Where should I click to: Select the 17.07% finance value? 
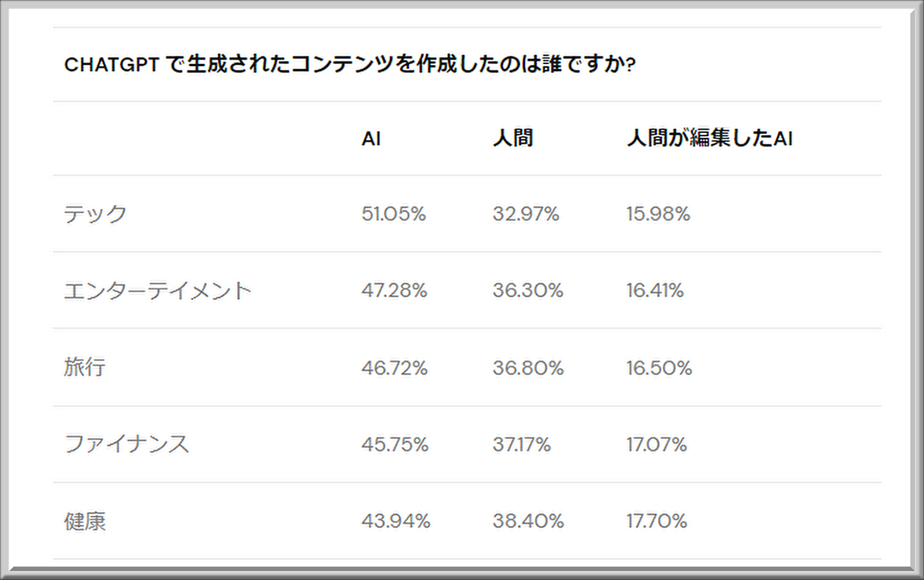coord(657,445)
